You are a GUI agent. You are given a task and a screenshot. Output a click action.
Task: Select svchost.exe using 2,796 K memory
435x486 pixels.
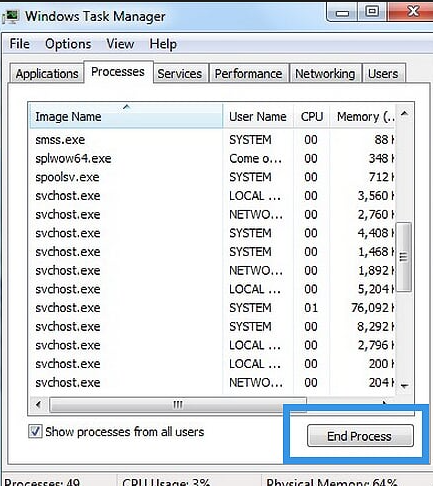click(x=212, y=345)
